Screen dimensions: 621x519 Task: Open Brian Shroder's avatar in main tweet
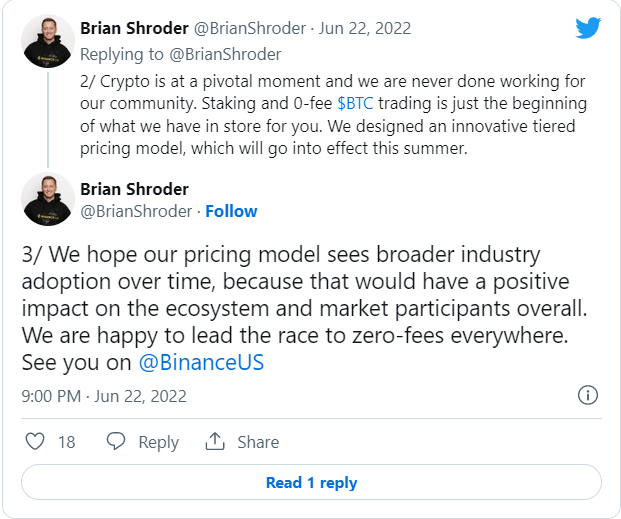[48, 199]
